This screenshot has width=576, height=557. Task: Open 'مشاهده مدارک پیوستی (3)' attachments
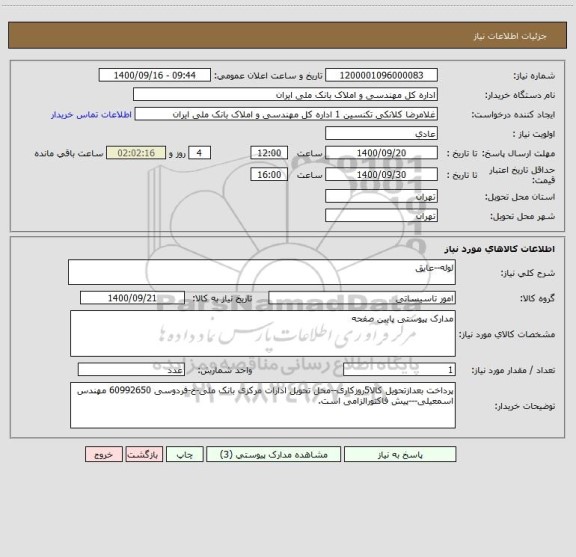coord(273,454)
